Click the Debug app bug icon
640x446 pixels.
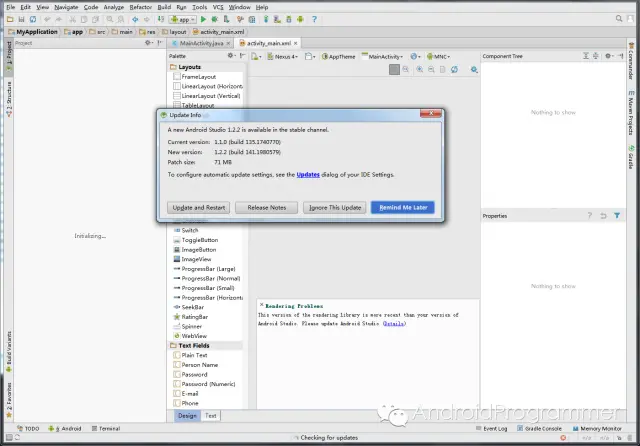[x=215, y=19]
